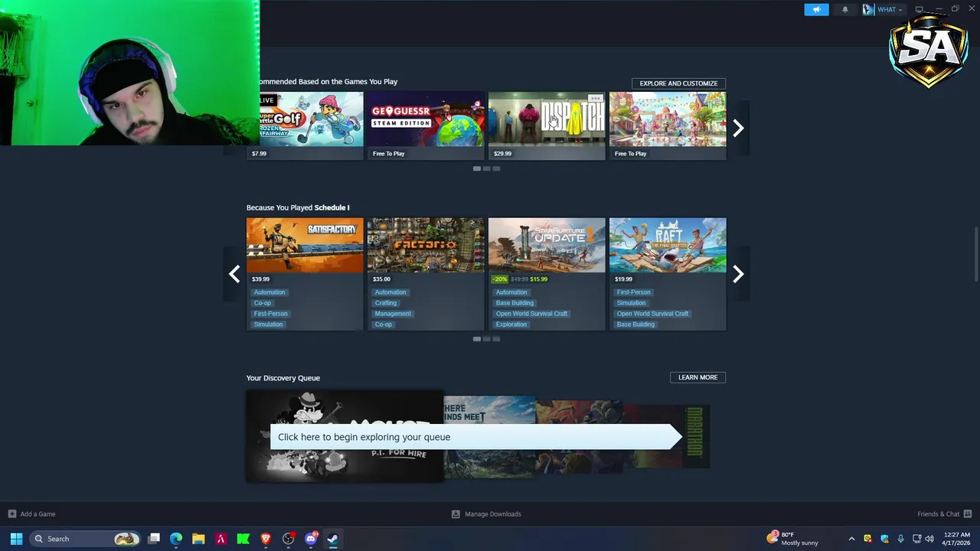Click the three-dots menu on Dispatch card

[596, 99]
